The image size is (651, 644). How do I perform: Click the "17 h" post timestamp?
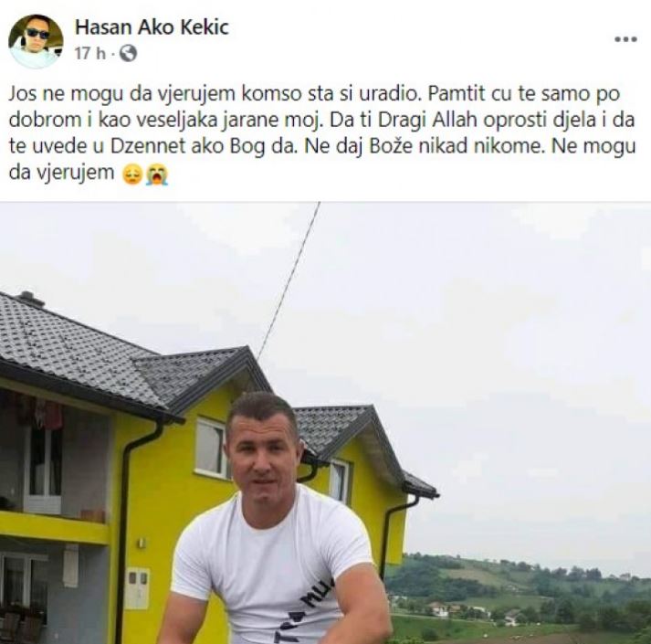pos(89,54)
